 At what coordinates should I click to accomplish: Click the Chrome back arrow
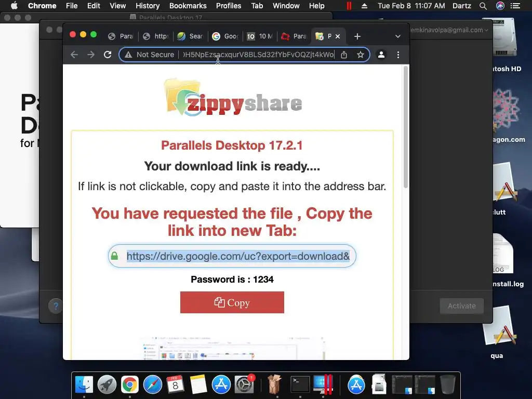[74, 55]
